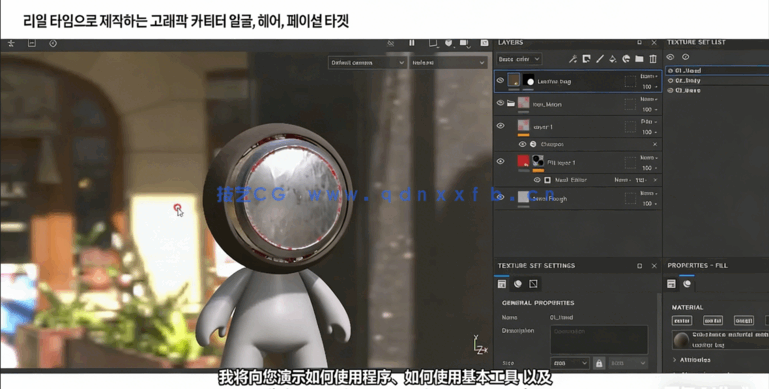Open the Base color channel dropdown
The width and height of the screenshot is (769, 389).
[519, 59]
